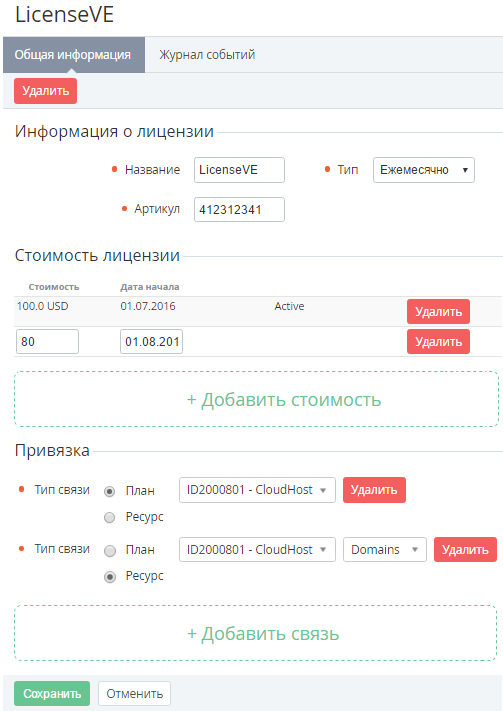Screen dimensions: 503x711
Task: Select Ресурс radio in first Тип связи
Action: [x=109, y=517]
